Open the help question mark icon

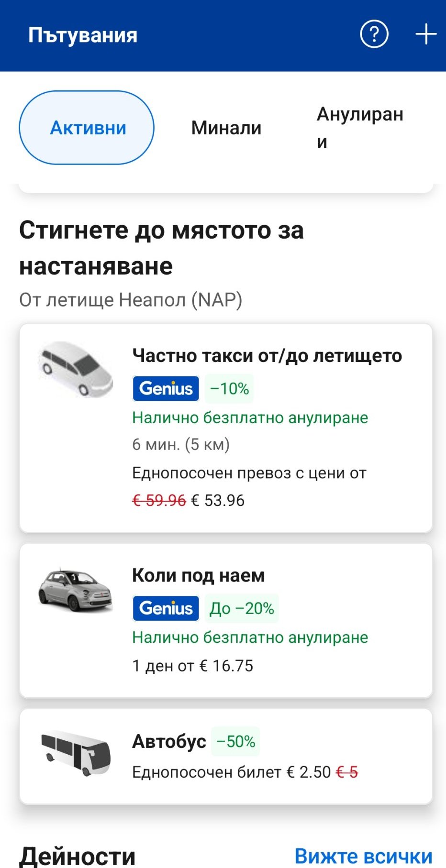(374, 34)
